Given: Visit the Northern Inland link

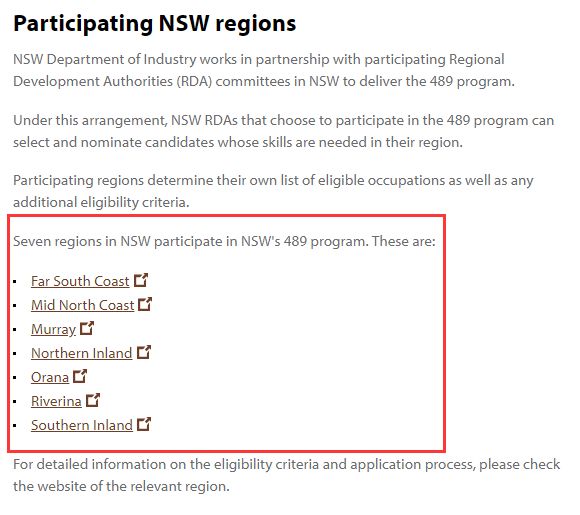Looking at the screenshot, I should [x=82, y=353].
